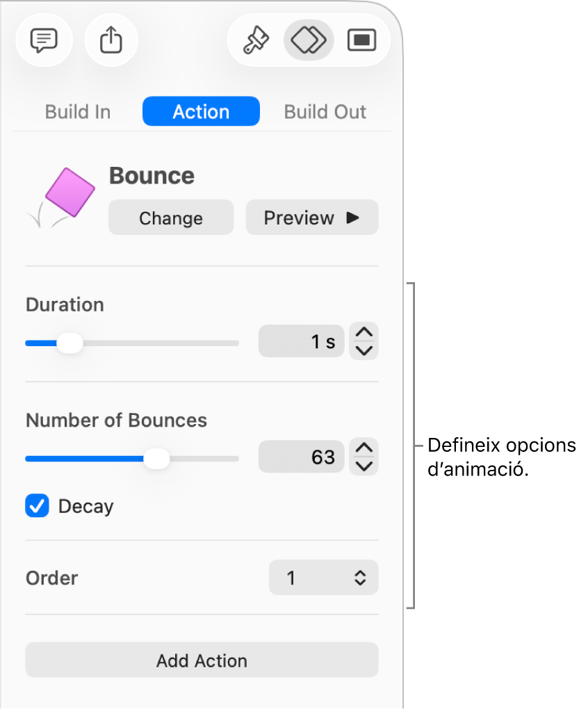Viewport: 588px width, 709px height.
Task: Click the Add Action button
Action: (202, 660)
